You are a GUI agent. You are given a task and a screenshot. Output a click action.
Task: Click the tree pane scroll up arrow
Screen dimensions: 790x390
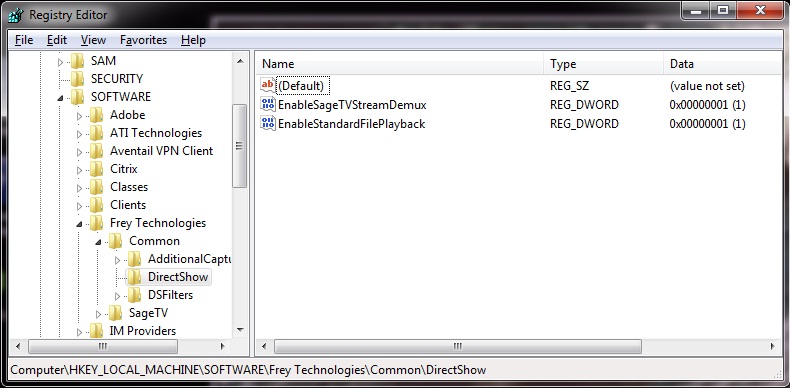pos(240,61)
